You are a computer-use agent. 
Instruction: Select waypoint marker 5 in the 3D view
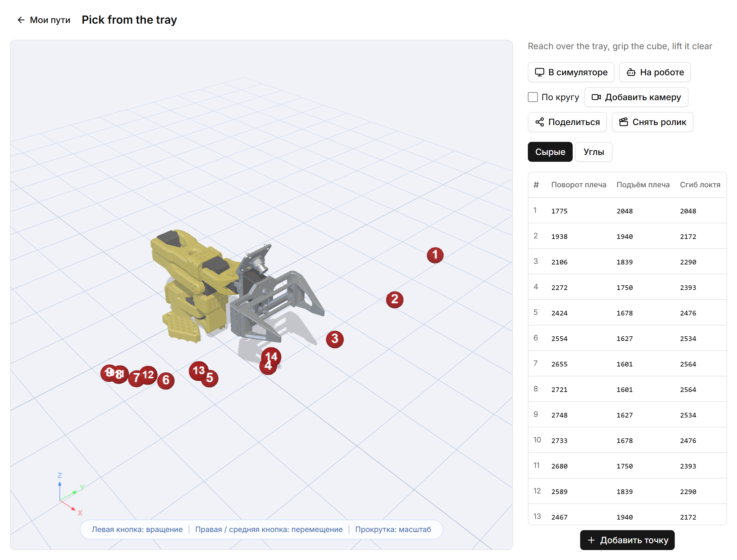click(210, 378)
